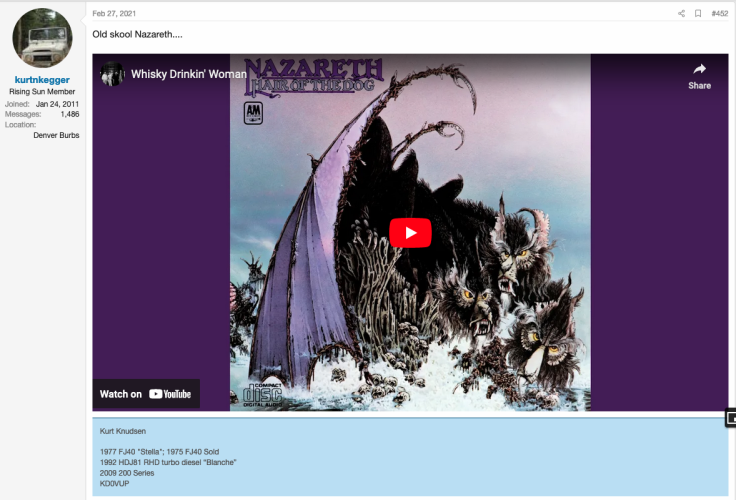Open kurtnkegger's profile picture
Screen dimensions: 736x500
[x=42, y=38]
